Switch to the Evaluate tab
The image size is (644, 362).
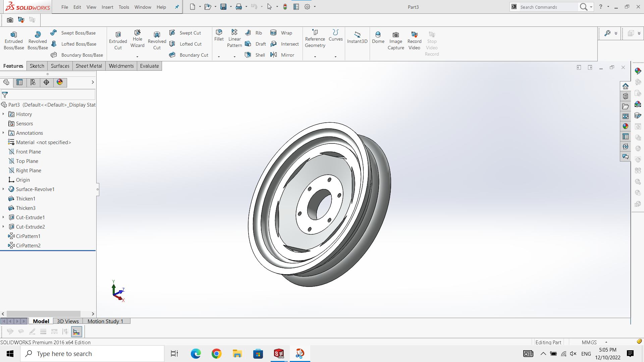coord(149,66)
